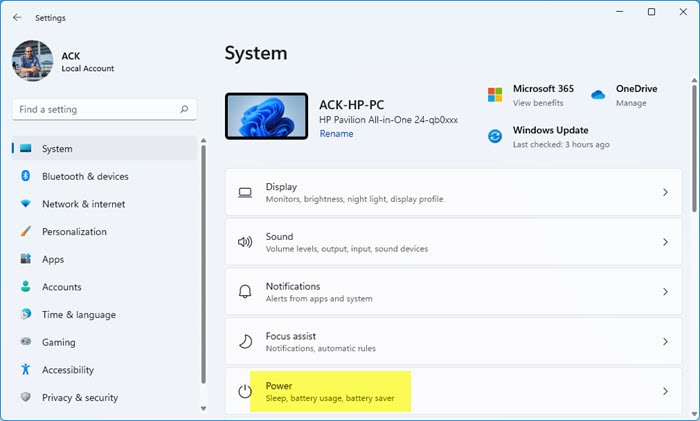Viewport: 700px width, 421px height.
Task: Click the Focus assist moon icon
Action: coord(245,342)
